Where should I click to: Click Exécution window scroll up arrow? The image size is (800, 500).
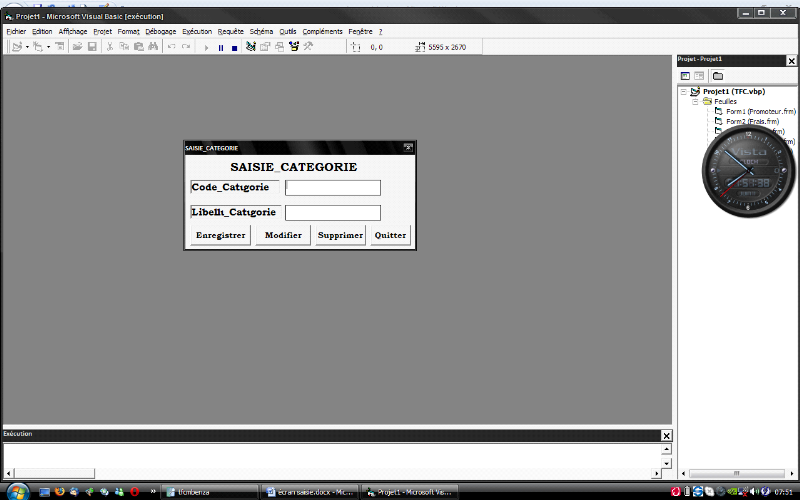click(x=666, y=449)
